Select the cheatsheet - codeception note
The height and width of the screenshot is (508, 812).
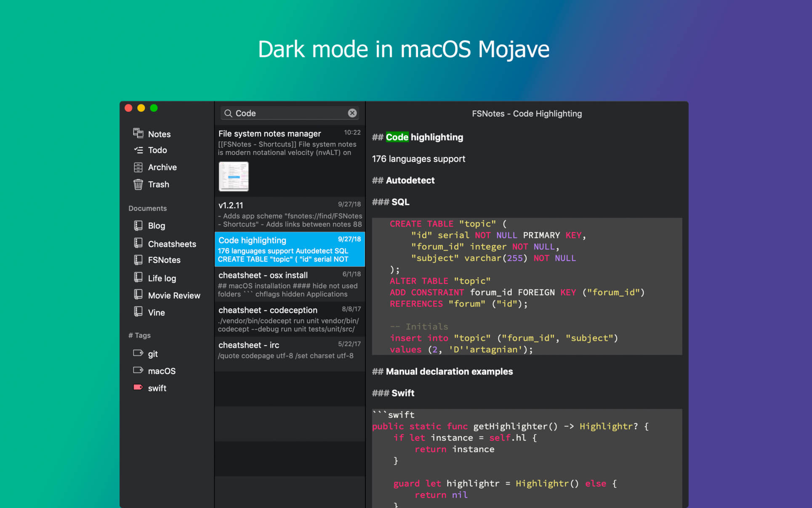click(290, 319)
